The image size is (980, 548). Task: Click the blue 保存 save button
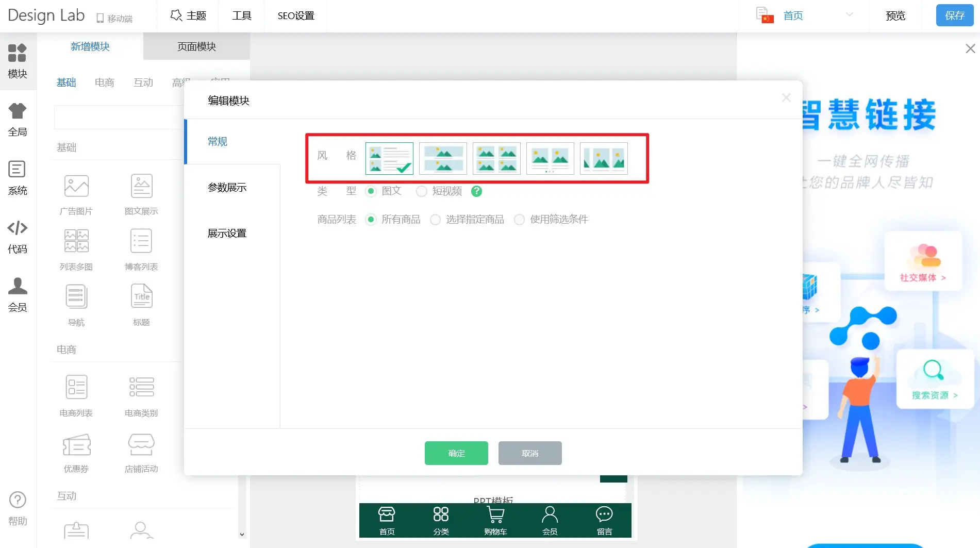tap(954, 15)
